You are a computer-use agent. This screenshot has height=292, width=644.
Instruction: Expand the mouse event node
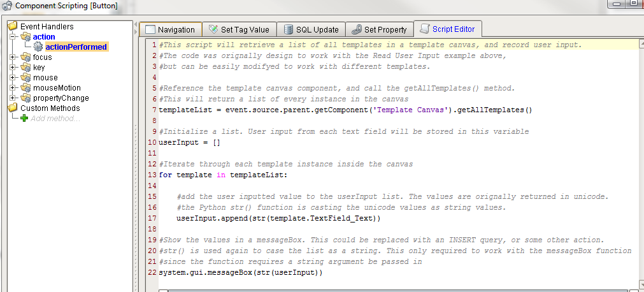(12, 77)
